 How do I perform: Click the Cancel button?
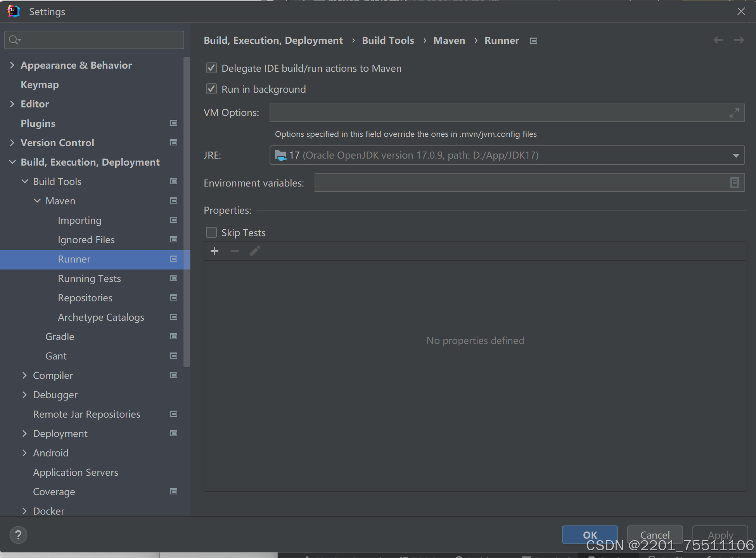tap(655, 535)
